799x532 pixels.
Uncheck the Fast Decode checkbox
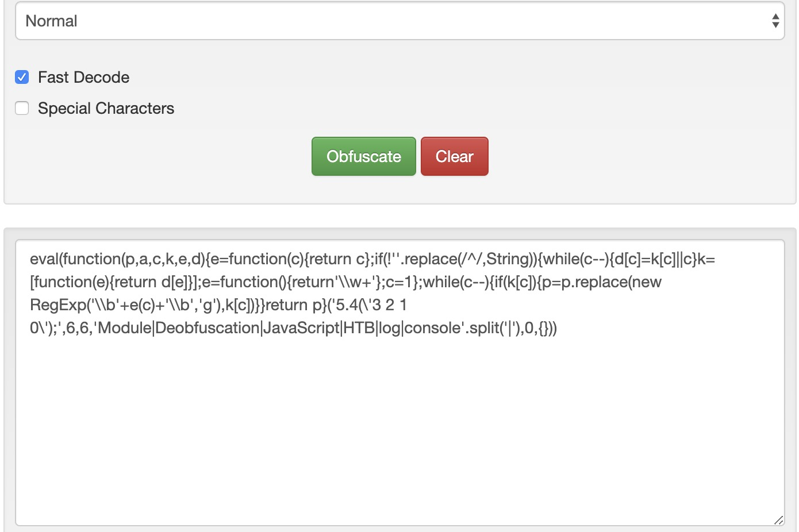22,77
